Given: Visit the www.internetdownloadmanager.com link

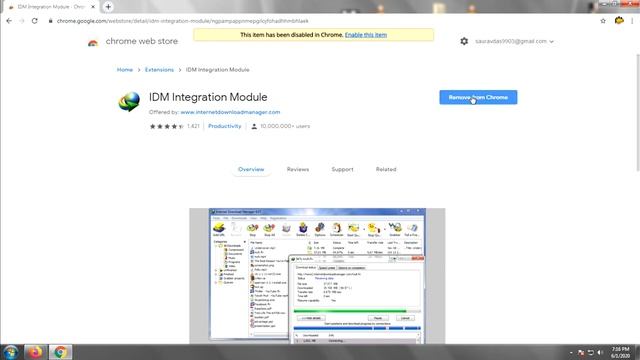Looking at the screenshot, I should (230, 112).
